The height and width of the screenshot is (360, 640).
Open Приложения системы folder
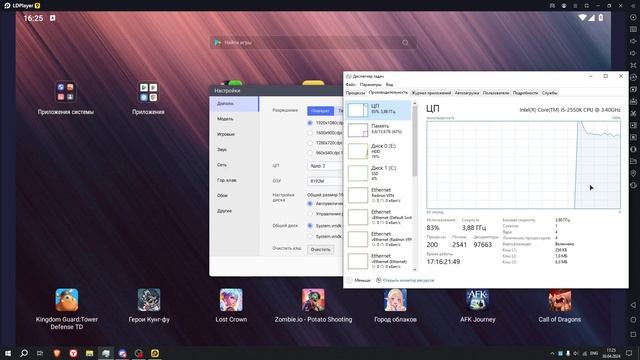[65, 92]
